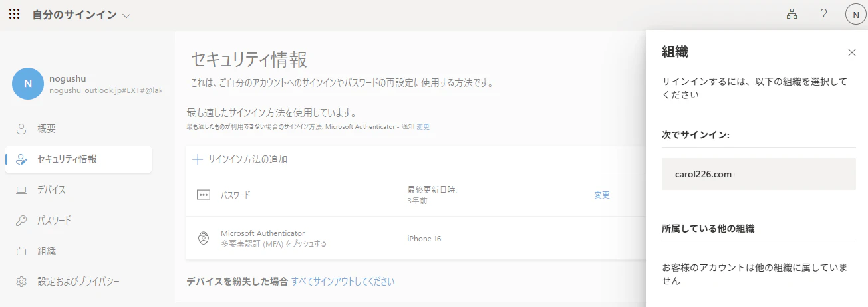Click 多要素認証 (MFA) をプッシュする text
The width and height of the screenshot is (868, 307).
tap(273, 244)
